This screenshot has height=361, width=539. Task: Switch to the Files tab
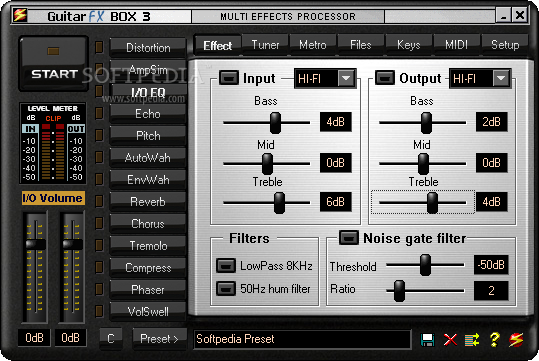click(361, 45)
